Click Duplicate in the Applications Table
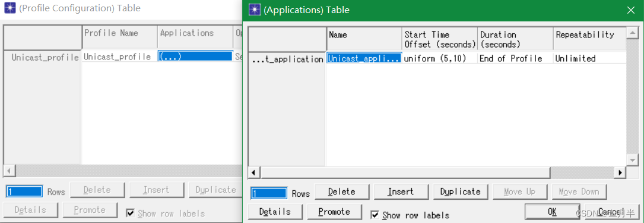644x223 pixels. (x=460, y=191)
